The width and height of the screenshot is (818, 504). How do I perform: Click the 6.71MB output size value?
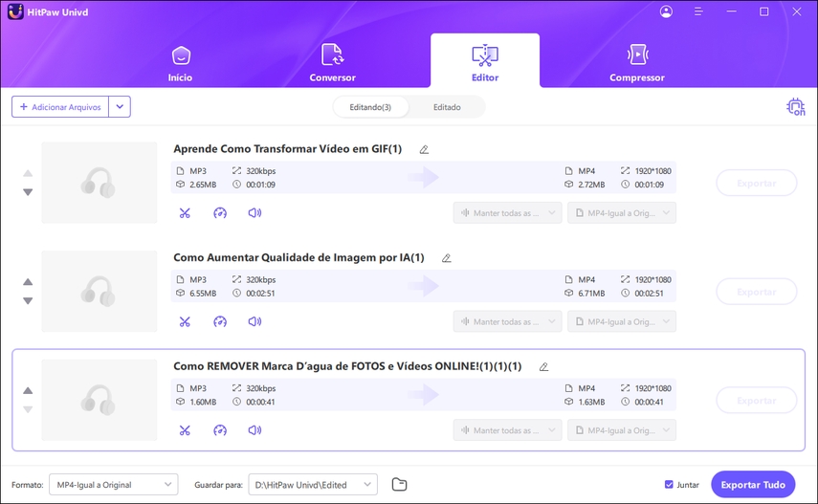coord(591,294)
